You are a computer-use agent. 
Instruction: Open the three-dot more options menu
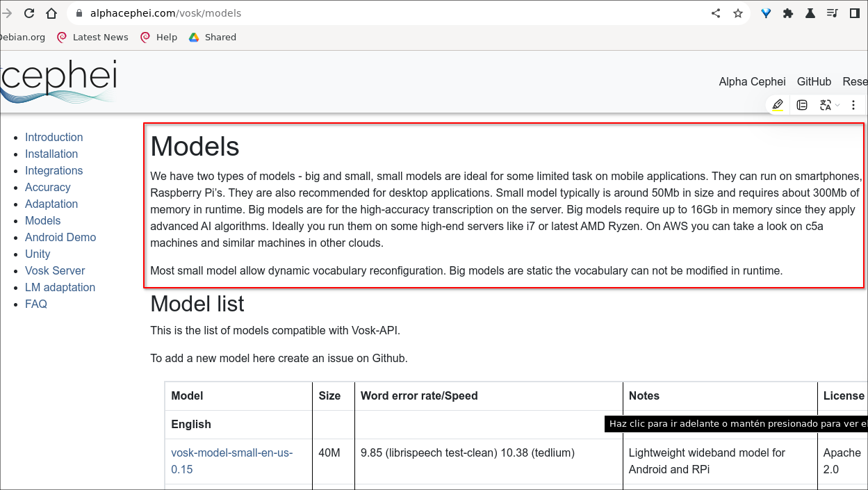[x=853, y=105]
